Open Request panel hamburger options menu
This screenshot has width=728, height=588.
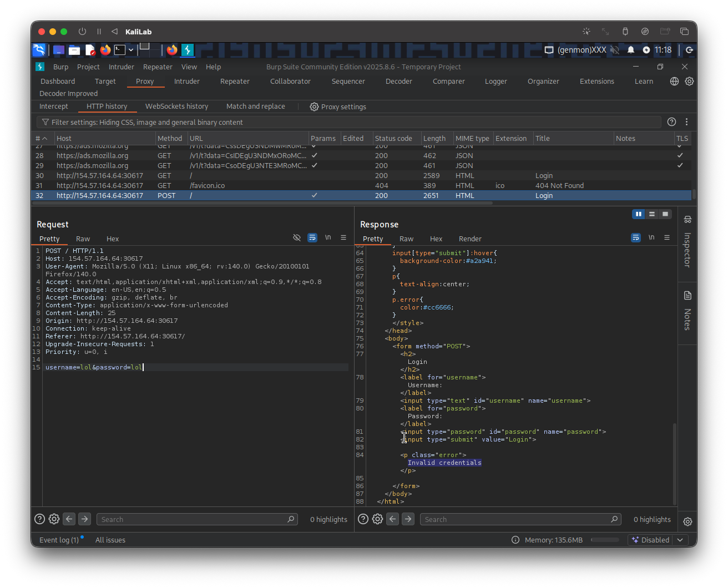click(x=343, y=237)
